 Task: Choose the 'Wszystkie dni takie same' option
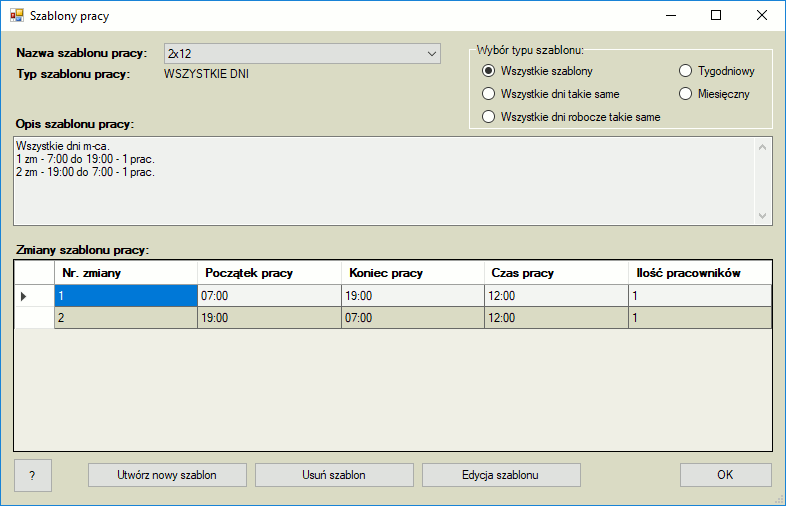coord(489,94)
